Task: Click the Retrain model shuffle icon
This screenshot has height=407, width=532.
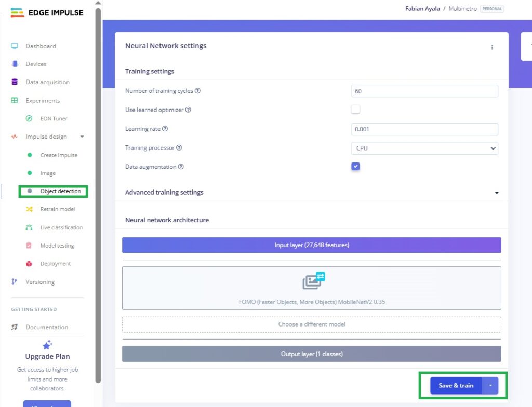Action: (30, 209)
